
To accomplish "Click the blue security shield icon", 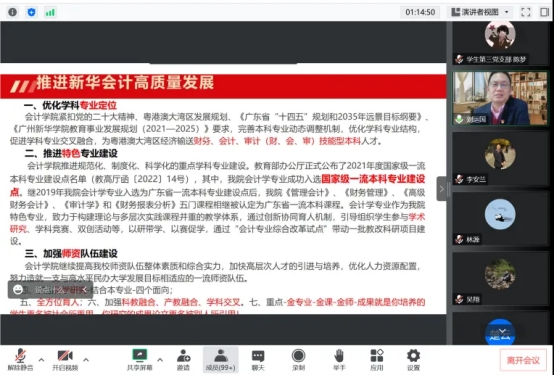I will coord(31,12).
